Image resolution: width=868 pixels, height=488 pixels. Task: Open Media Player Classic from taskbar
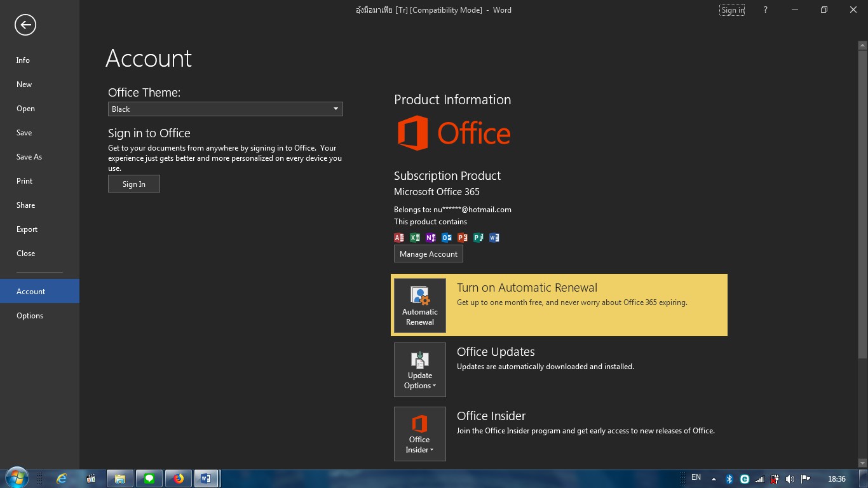tap(91, 478)
